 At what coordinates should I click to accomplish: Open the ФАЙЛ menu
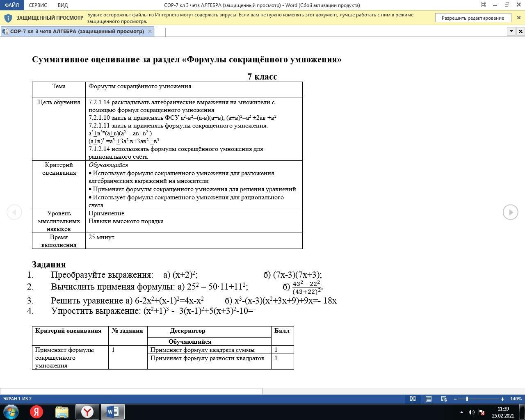(x=12, y=5)
